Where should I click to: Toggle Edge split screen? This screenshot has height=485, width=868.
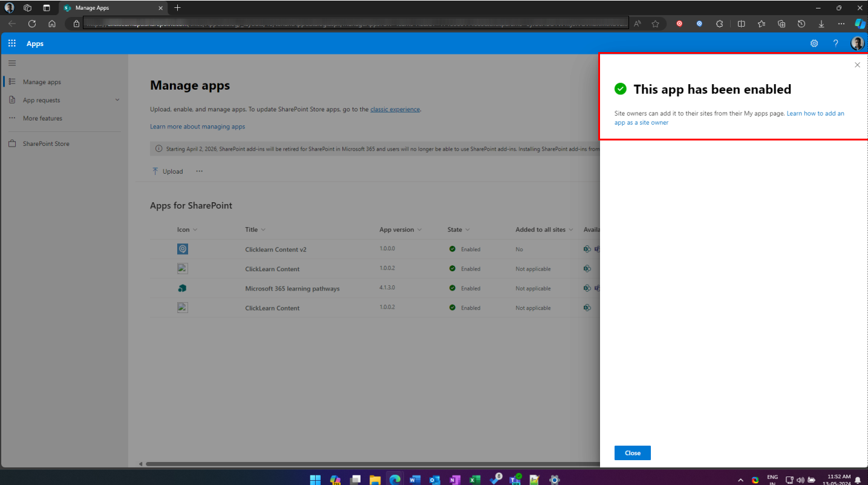coord(742,24)
